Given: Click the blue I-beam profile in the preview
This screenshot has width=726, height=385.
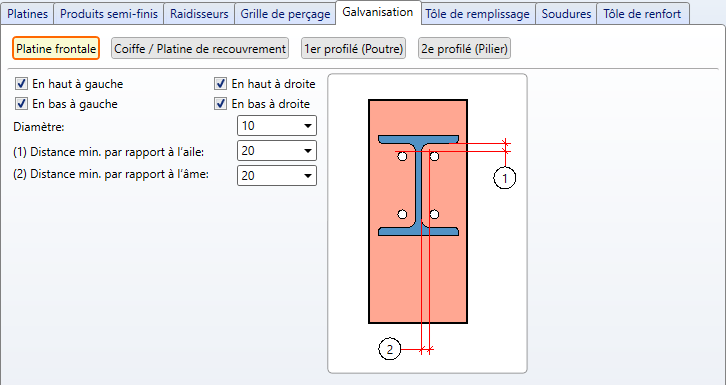Looking at the screenshot, I should (418, 186).
